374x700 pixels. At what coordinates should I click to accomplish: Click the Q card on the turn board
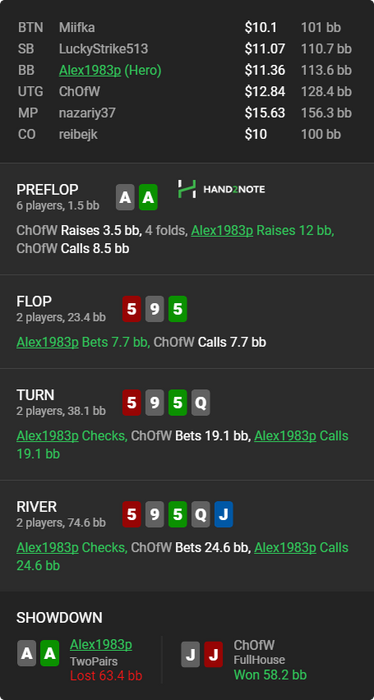coord(200,403)
